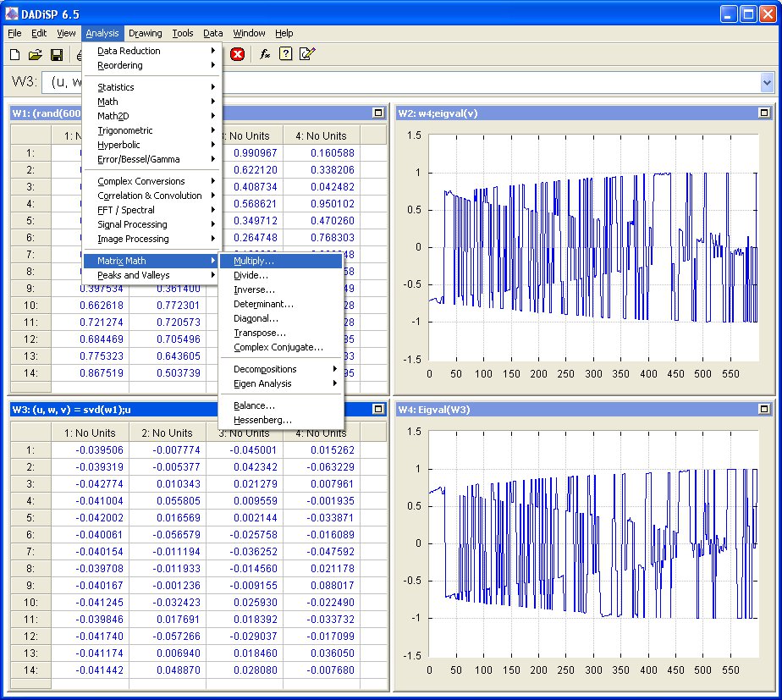
Task: Expand the Reordering submenu
Action: pos(151,65)
